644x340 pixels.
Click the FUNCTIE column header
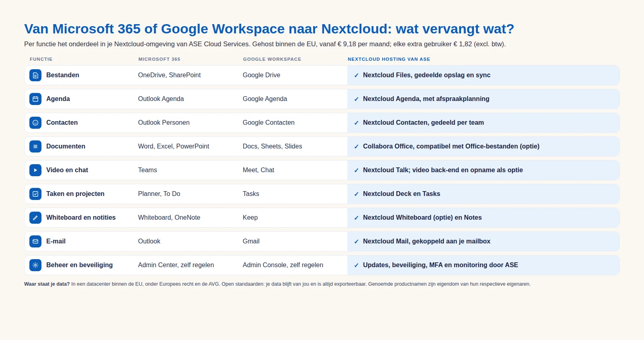tap(41, 59)
